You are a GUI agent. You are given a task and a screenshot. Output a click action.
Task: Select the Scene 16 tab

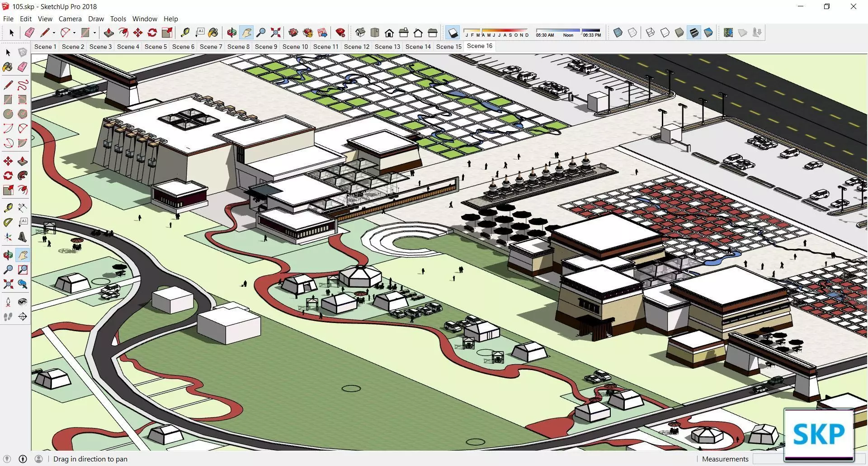click(480, 46)
